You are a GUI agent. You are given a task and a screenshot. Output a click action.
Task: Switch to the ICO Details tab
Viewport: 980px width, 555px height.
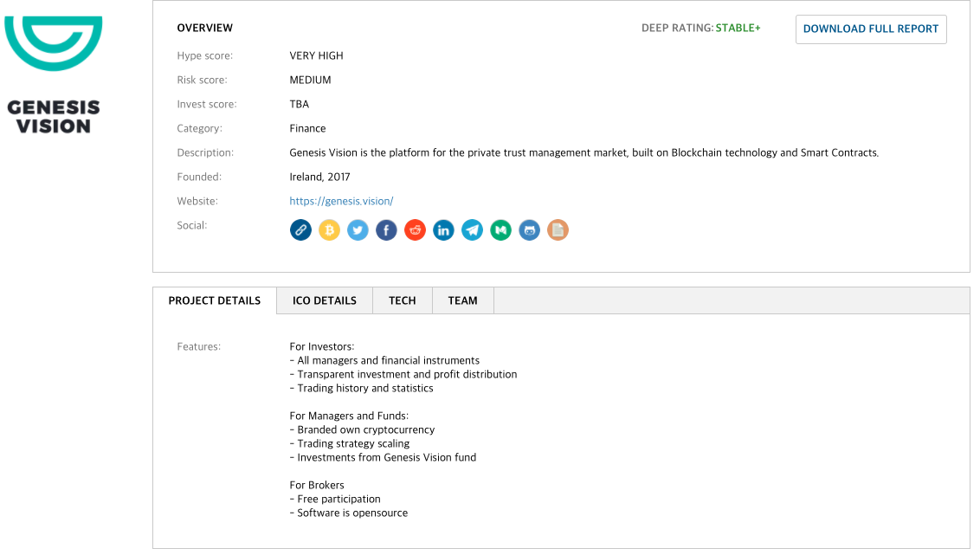click(x=325, y=300)
